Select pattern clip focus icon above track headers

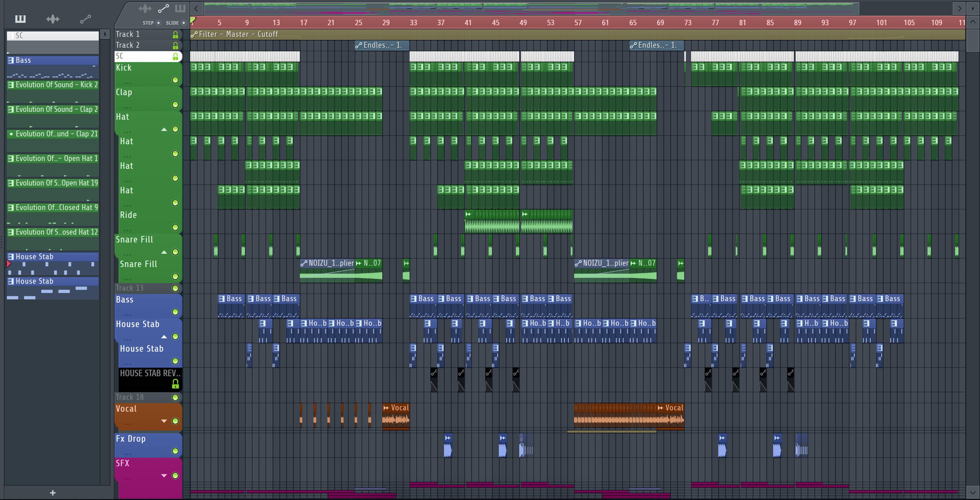pos(180,9)
